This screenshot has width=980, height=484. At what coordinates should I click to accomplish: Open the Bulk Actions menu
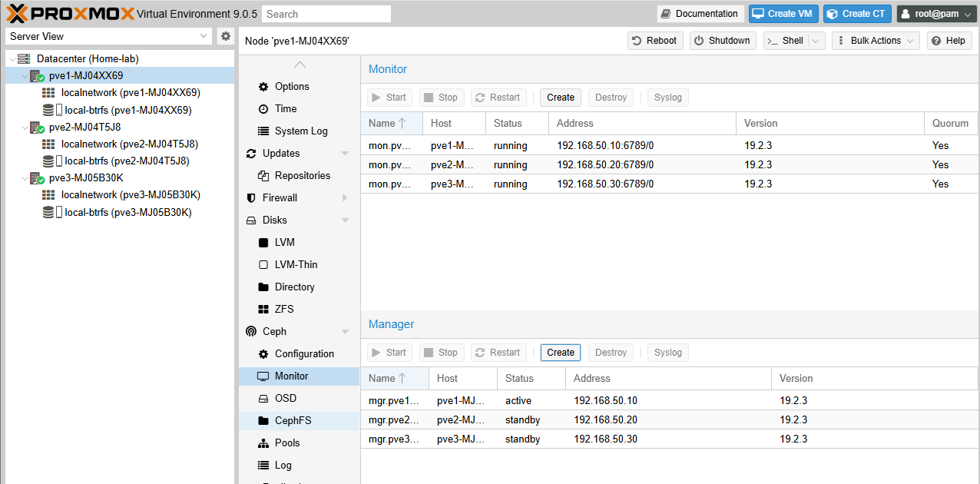pyautogui.click(x=876, y=41)
